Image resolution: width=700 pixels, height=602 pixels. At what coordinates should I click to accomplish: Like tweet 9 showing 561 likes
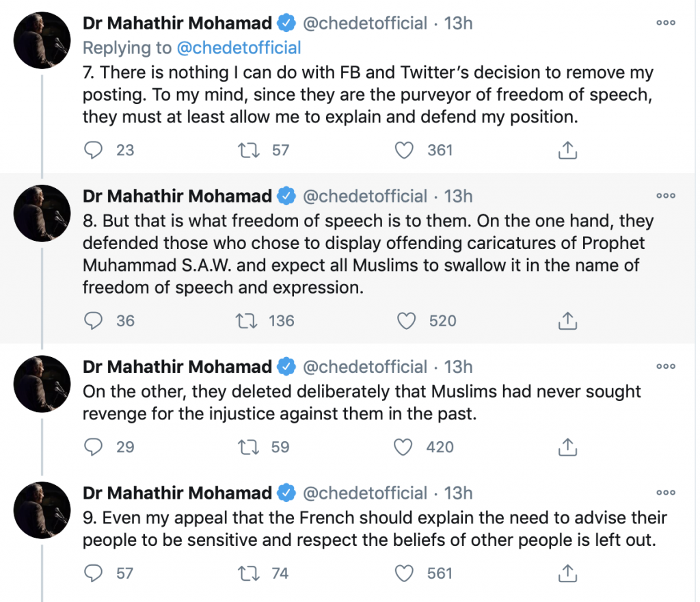(x=405, y=573)
